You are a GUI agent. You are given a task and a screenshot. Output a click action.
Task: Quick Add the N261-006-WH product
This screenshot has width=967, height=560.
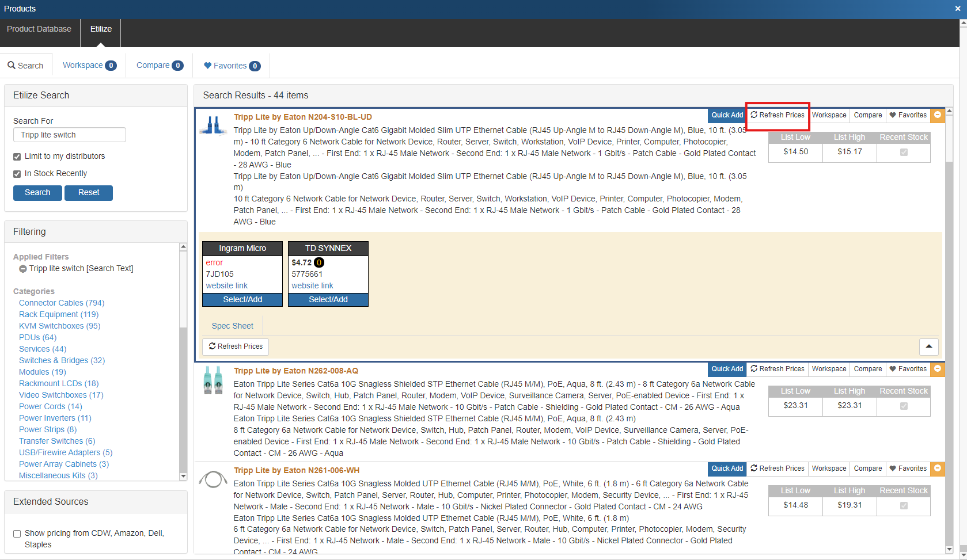pyautogui.click(x=727, y=468)
